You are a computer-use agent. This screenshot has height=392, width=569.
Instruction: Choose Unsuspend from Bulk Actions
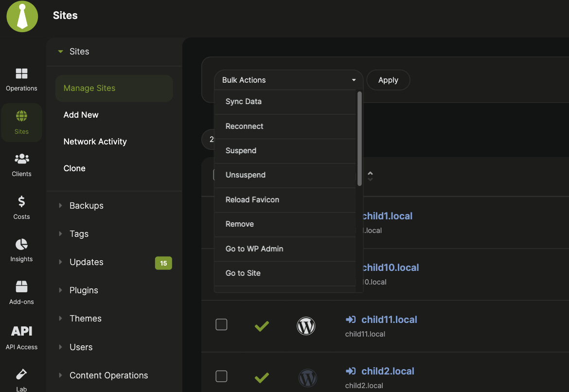pyautogui.click(x=285, y=175)
